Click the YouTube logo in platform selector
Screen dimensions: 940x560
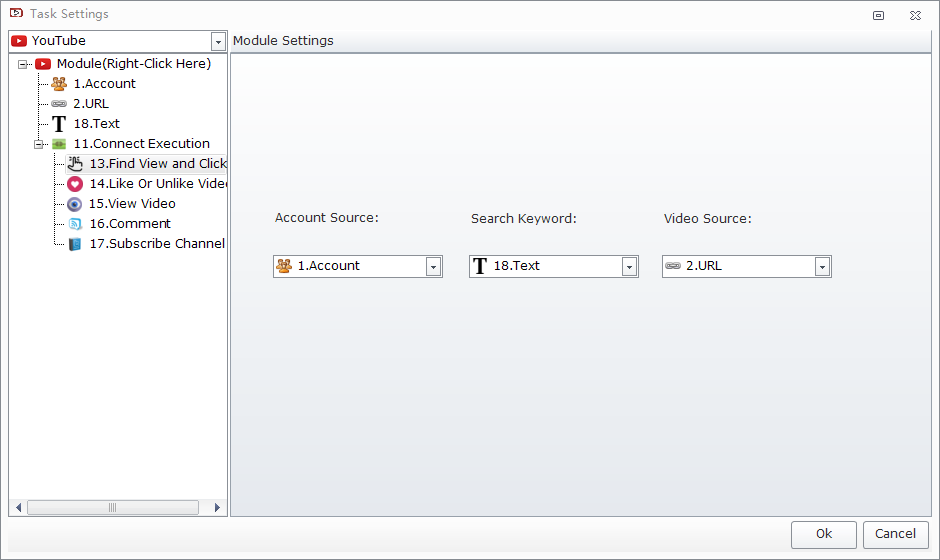19,41
